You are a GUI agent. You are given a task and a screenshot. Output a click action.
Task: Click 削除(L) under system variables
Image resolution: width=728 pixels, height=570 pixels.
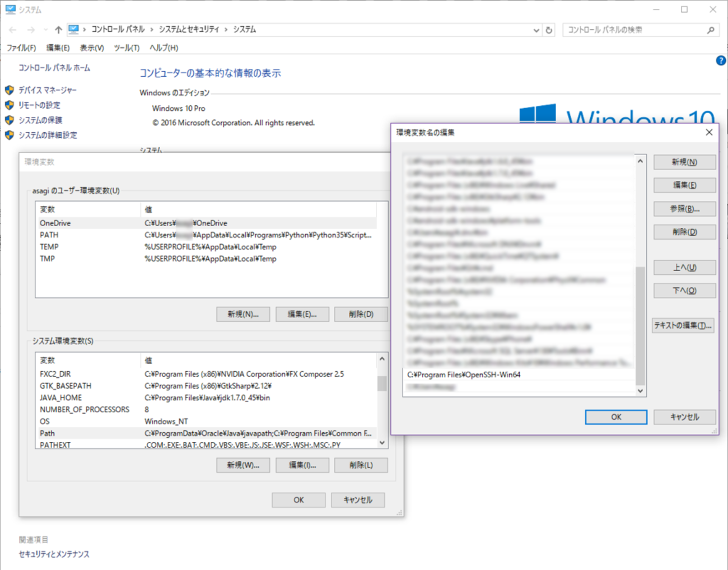[361, 465]
